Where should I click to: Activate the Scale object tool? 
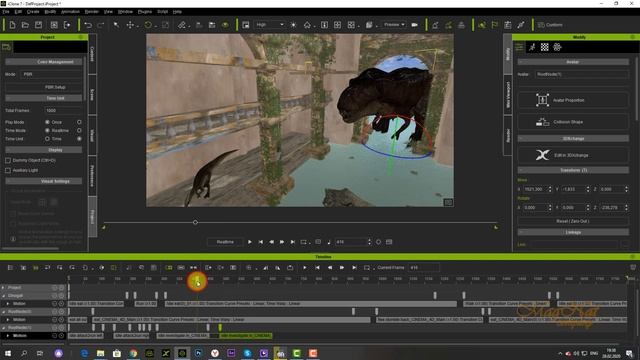165,25
